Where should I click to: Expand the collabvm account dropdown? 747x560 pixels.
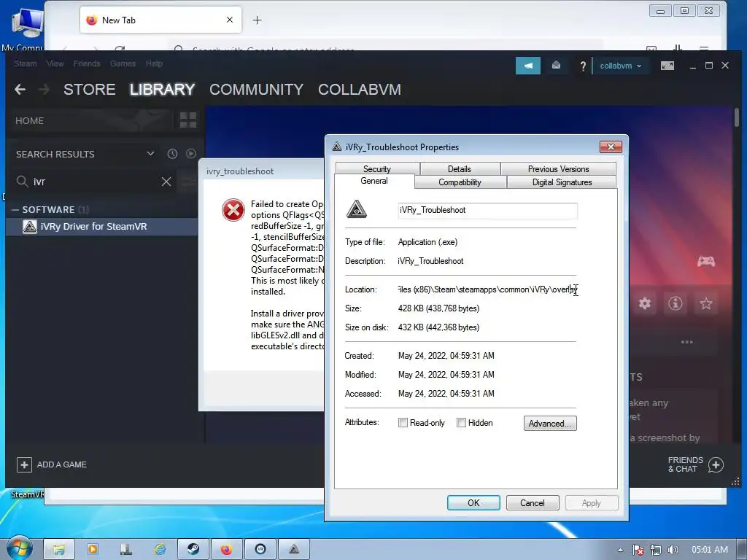620,66
